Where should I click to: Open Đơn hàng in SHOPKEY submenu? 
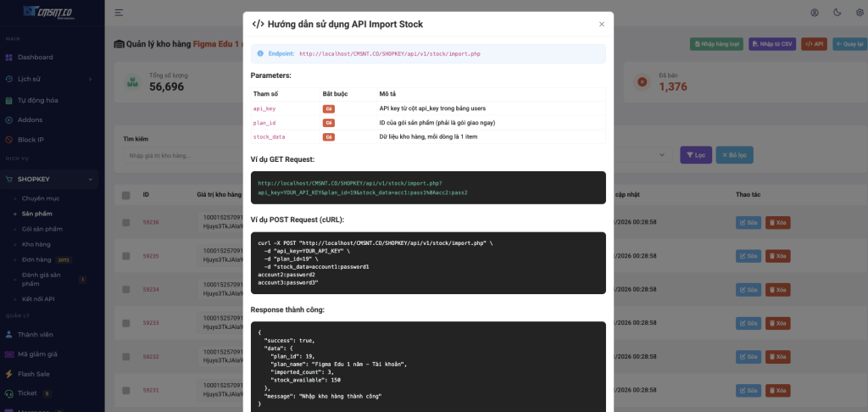click(38, 259)
